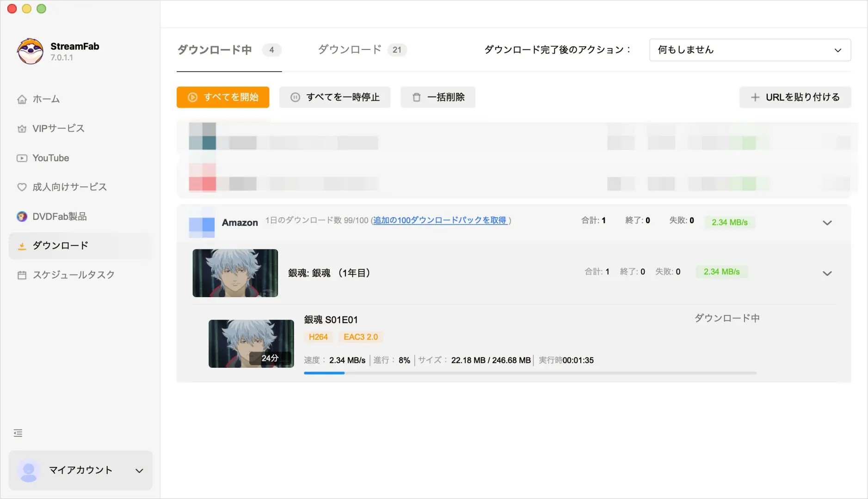Click the schedule calendar icon
The width and height of the screenshot is (868, 499).
[22, 275]
